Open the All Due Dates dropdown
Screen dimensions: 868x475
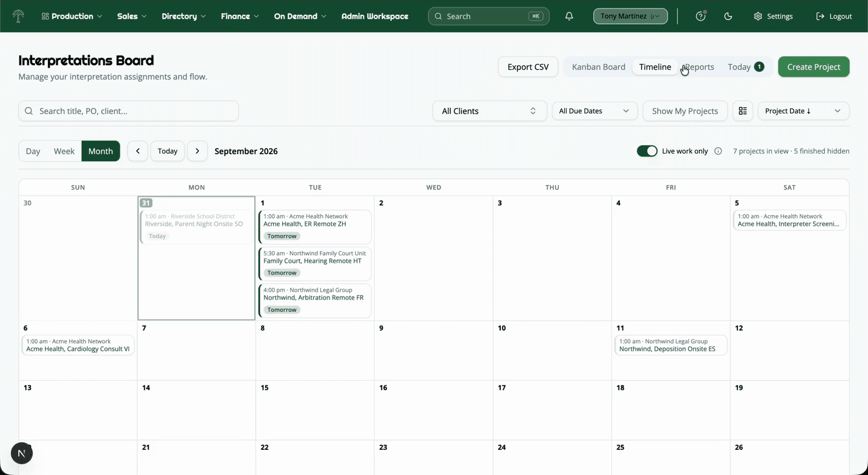click(x=594, y=111)
